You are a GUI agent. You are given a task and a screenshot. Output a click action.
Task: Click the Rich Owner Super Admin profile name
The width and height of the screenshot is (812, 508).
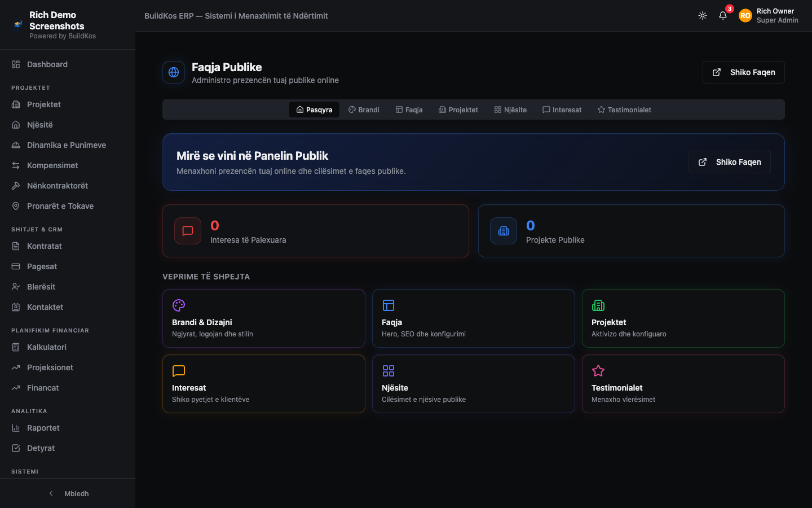click(x=777, y=16)
